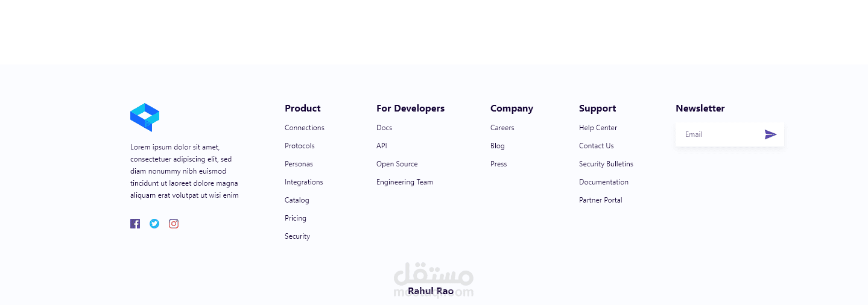868x305 pixels.
Task: Open the developer Docs link
Action: 384,128
